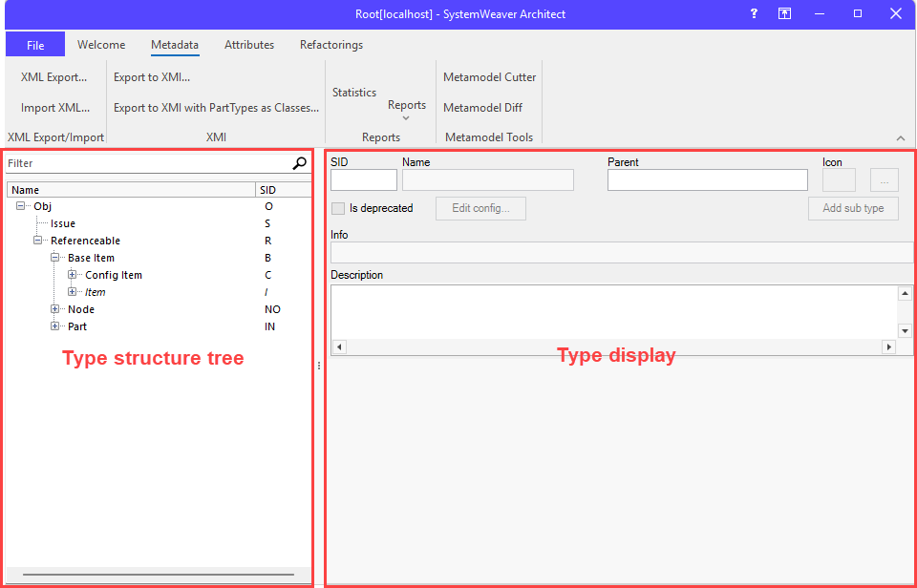
Task: Collapse the Base Item node
Action: click(55, 257)
